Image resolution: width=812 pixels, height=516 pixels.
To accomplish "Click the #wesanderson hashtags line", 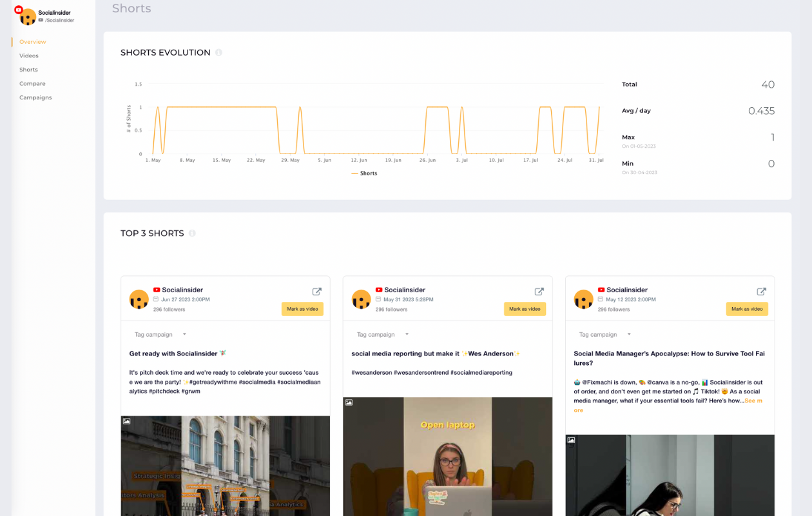I will (432, 372).
